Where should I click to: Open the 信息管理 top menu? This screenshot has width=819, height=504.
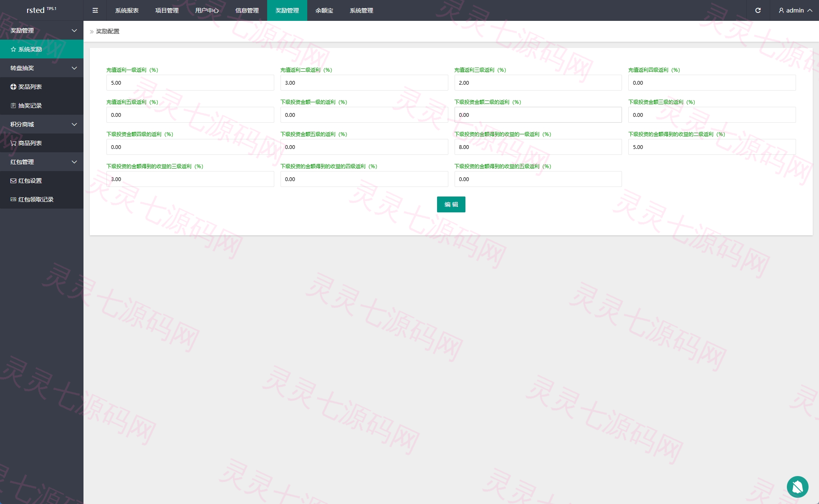click(x=247, y=10)
